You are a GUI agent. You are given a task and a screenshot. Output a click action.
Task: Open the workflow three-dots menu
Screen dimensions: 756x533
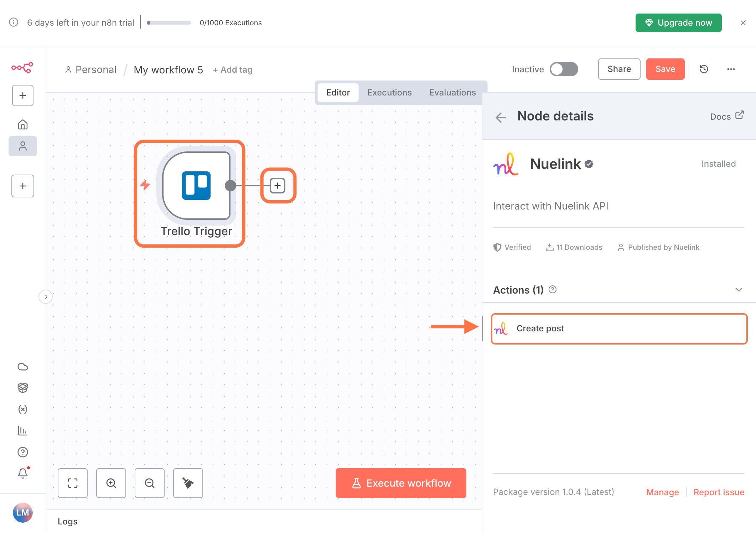(x=731, y=69)
